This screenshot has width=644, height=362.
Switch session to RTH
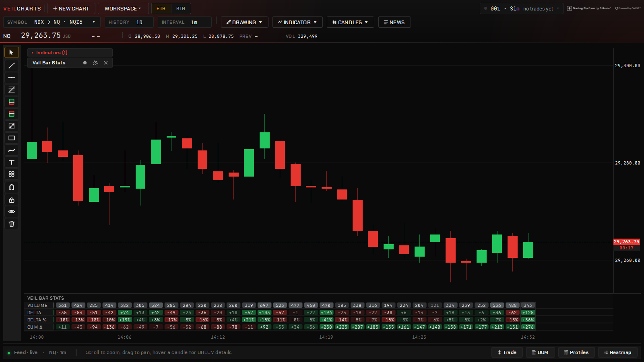[x=181, y=8]
